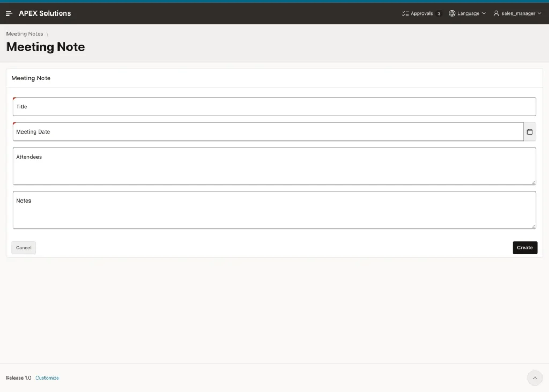Click the back-to-top arrow button
Image resolution: width=549 pixels, height=392 pixels.
[535, 378]
